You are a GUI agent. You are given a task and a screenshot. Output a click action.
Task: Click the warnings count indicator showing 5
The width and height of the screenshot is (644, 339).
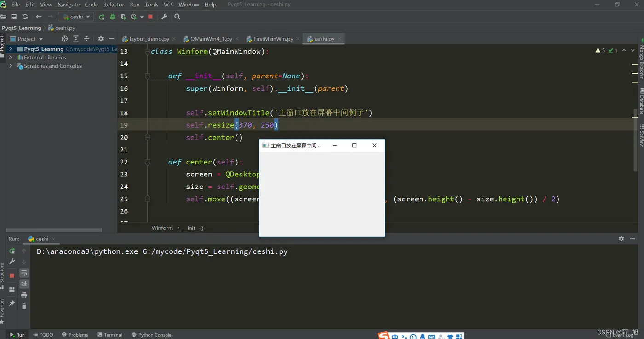point(600,50)
